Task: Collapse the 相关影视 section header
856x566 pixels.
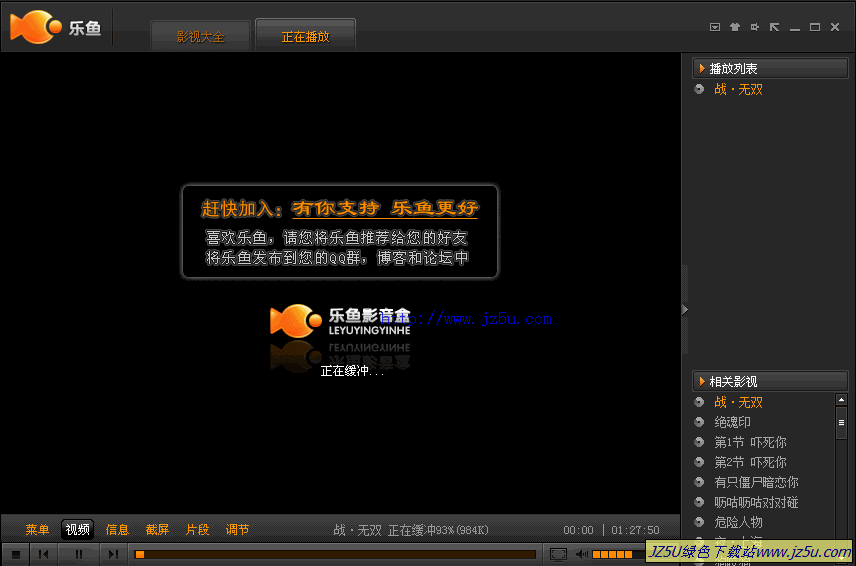Action: click(x=770, y=381)
